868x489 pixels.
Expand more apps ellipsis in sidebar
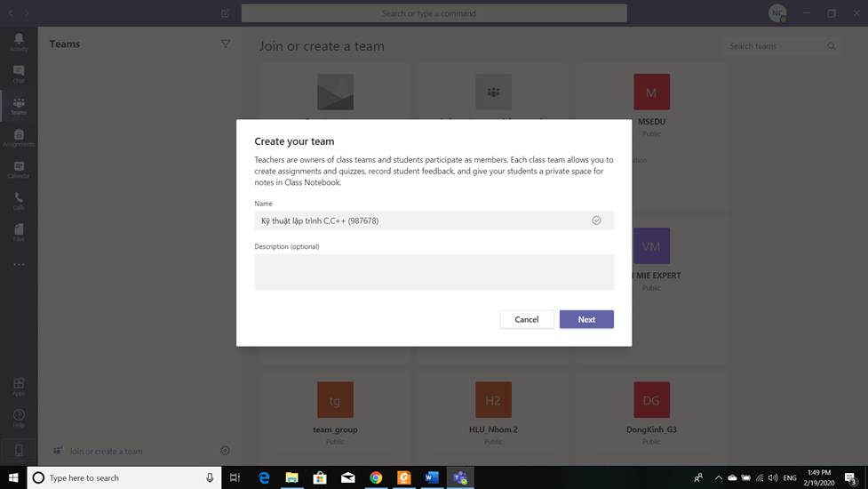point(19,264)
